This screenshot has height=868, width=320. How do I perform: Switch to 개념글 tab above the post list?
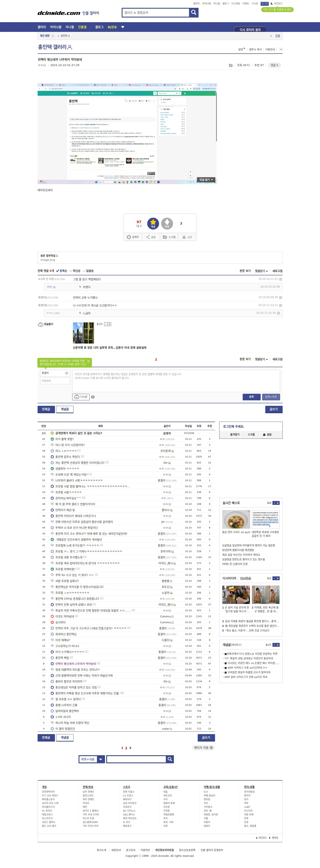click(x=65, y=409)
